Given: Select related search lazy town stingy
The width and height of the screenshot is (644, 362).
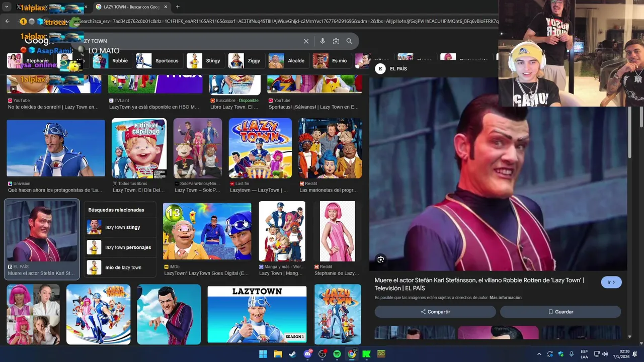Looking at the screenshot, I should [120, 227].
